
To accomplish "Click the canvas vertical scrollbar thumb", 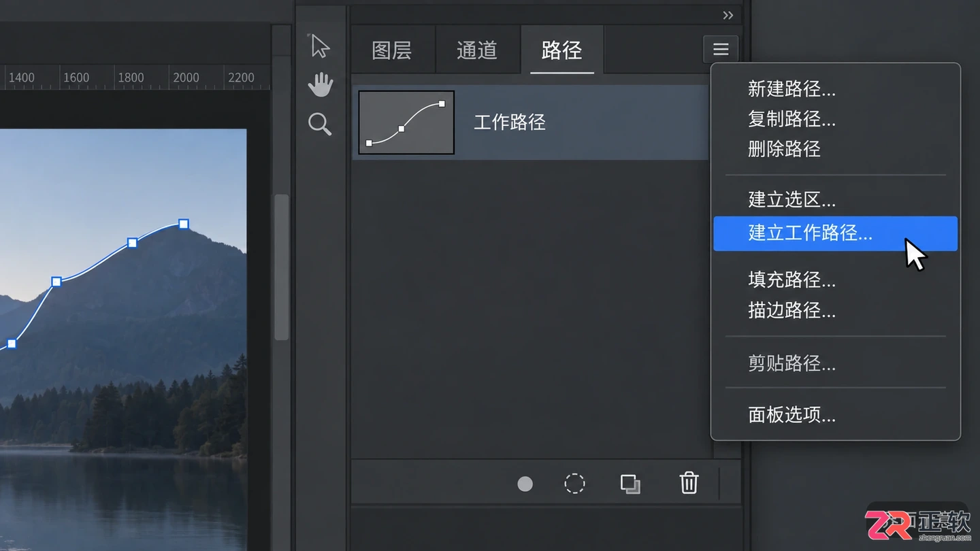I will [x=281, y=267].
